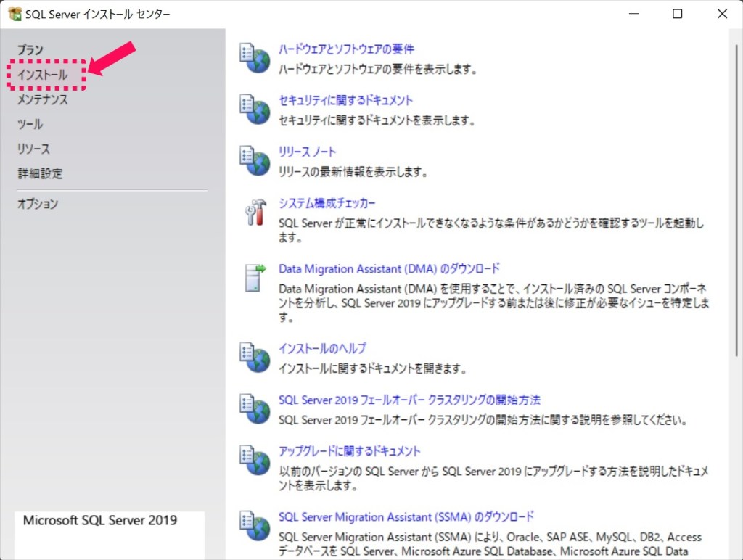Image resolution: width=743 pixels, height=560 pixels.
Task: Click the globe icon beside SSMA のダウンロード
Action: (x=255, y=525)
